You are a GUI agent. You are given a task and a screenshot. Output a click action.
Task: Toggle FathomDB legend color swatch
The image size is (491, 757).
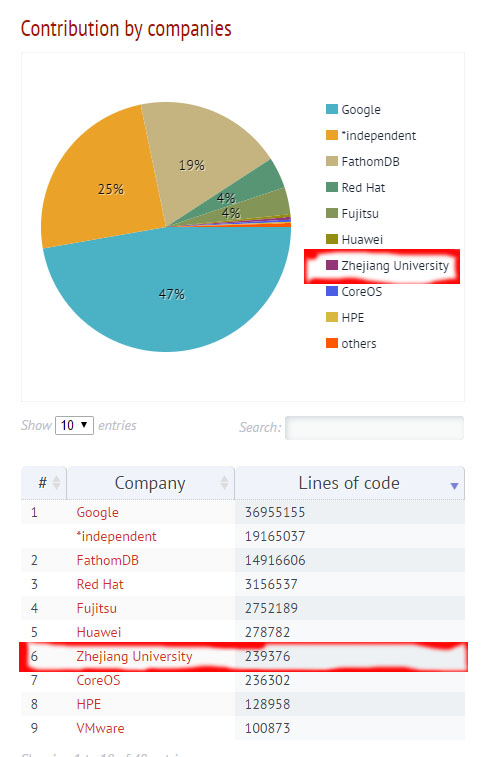332,161
